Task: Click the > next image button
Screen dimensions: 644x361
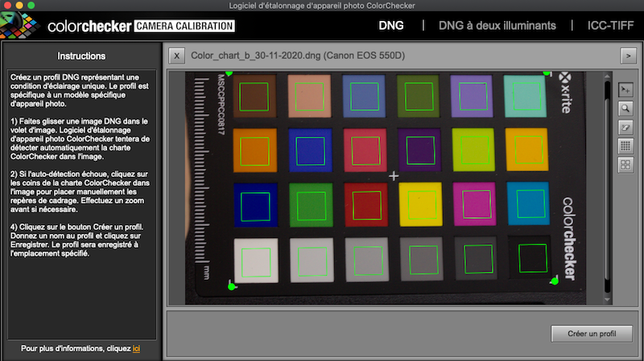Action: 628,55
